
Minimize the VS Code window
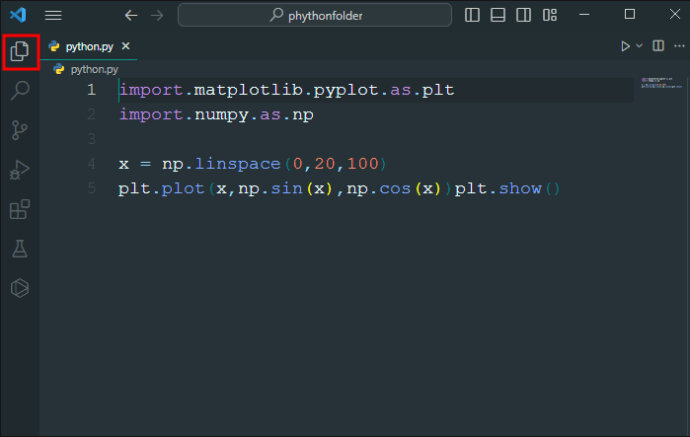point(584,15)
